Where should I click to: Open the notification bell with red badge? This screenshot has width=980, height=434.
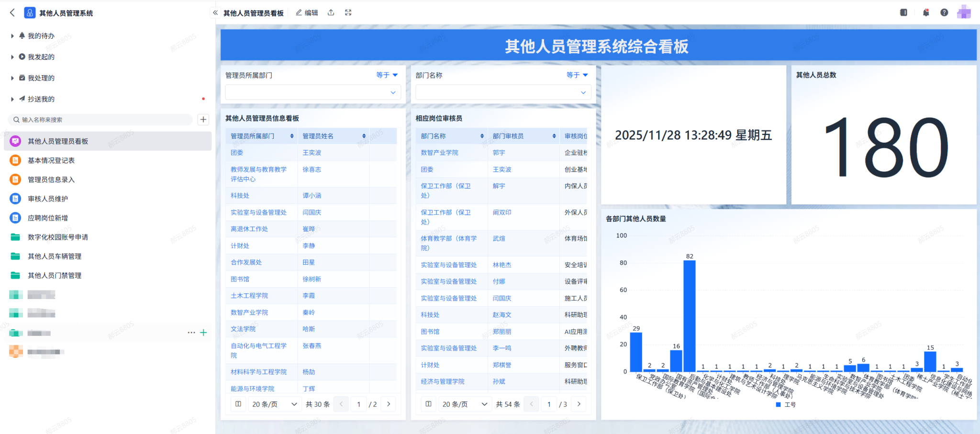pos(925,12)
